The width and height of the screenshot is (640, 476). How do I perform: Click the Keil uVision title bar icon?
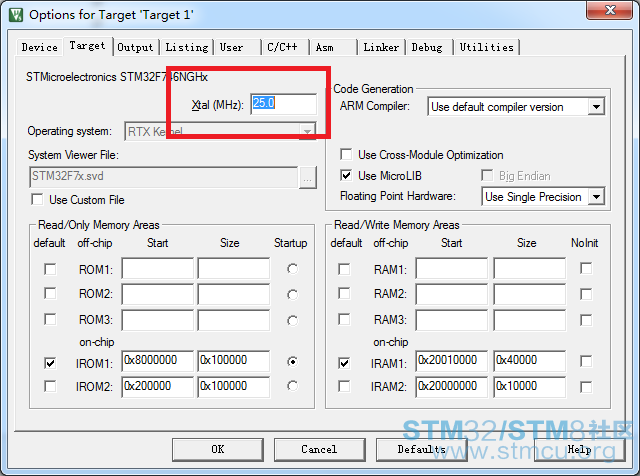tap(16, 15)
